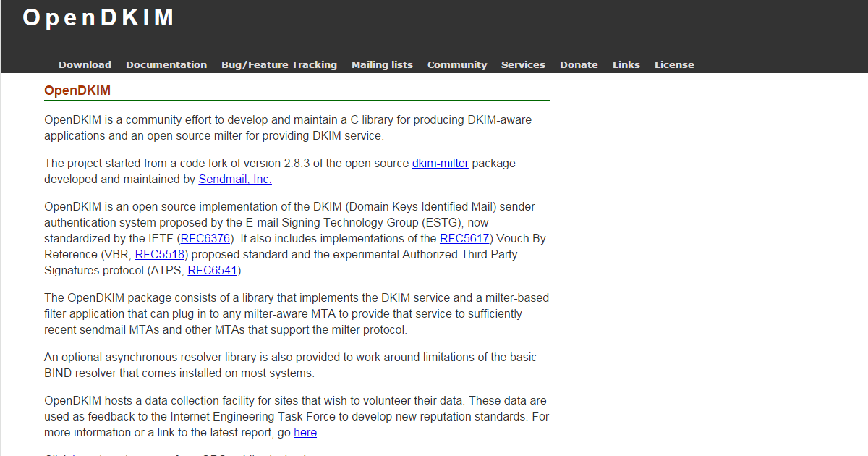Follow the dkim-milter package link
This screenshot has width=868, height=456.
(x=441, y=164)
